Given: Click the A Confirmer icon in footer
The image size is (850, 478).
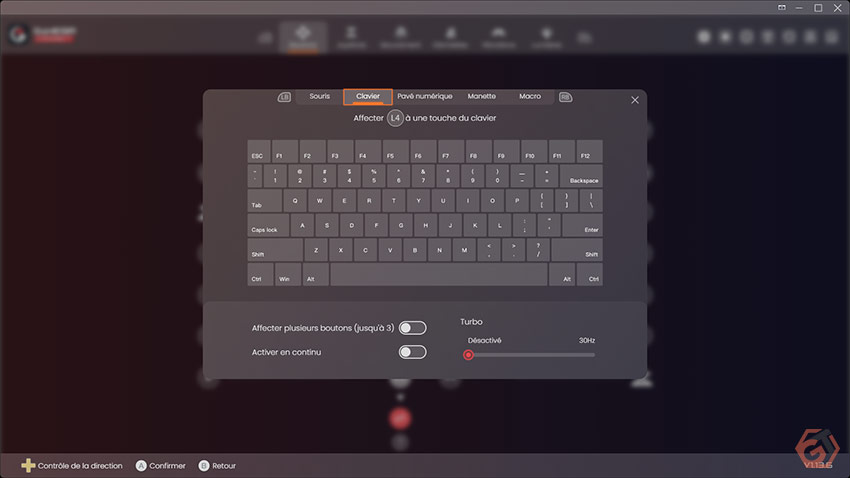Looking at the screenshot, I should [141, 466].
